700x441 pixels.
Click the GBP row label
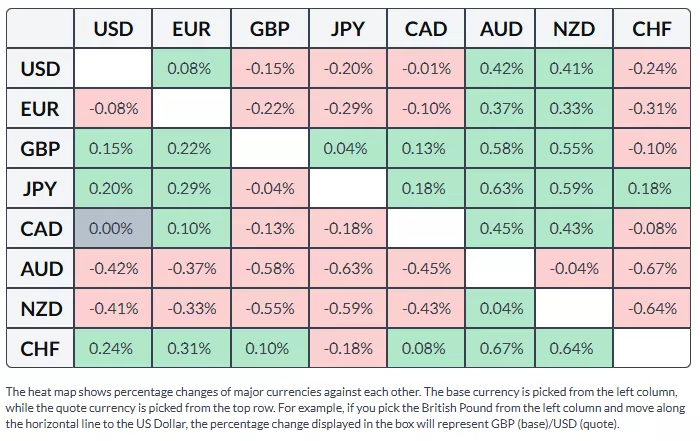(x=41, y=149)
